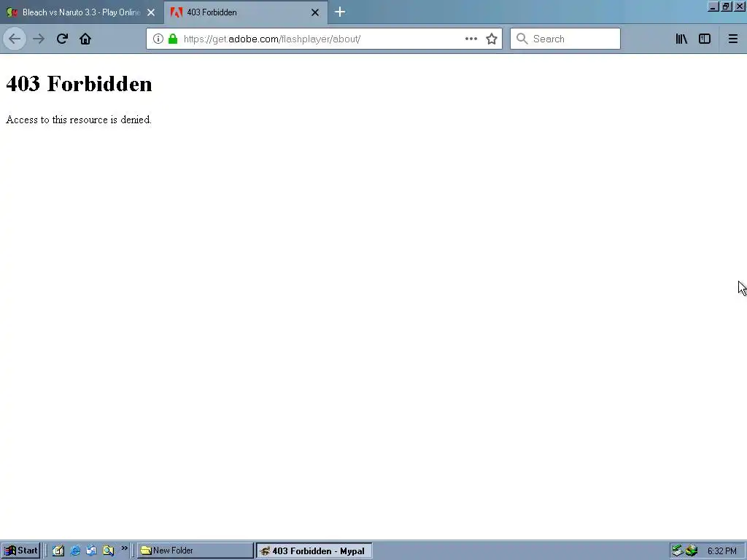747x560 pixels.
Task: Open the page actions three-dot menu
Action: point(471,39)
